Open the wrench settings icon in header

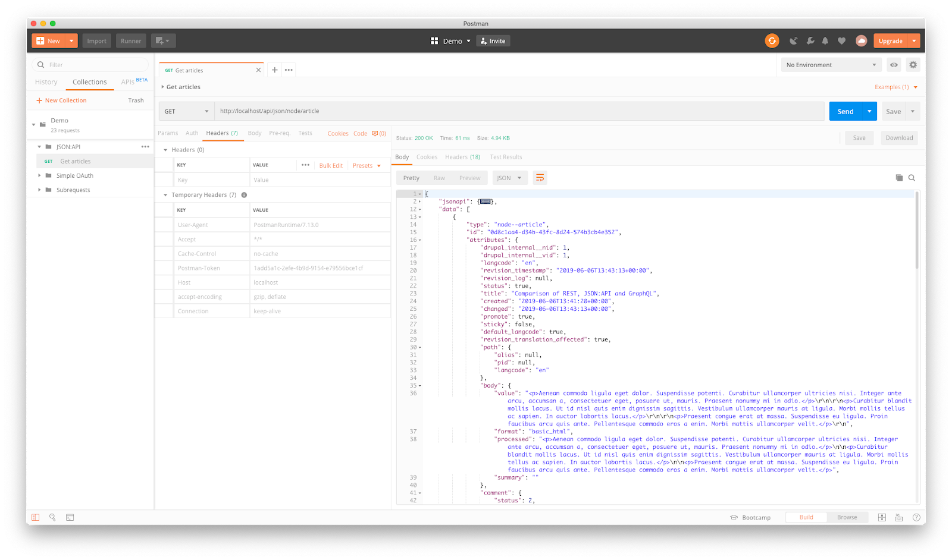(x=810, y=41)
